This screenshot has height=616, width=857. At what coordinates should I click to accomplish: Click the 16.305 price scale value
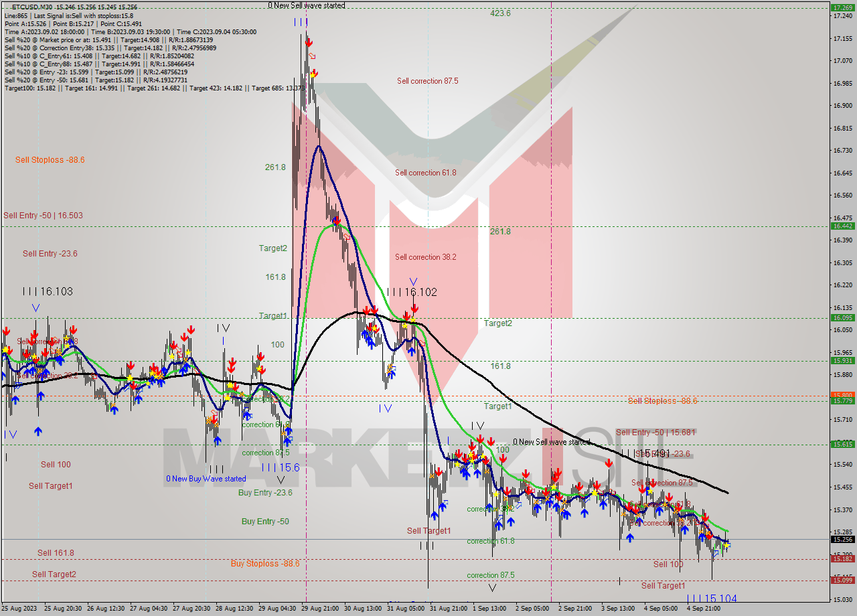tap(842, 262)
